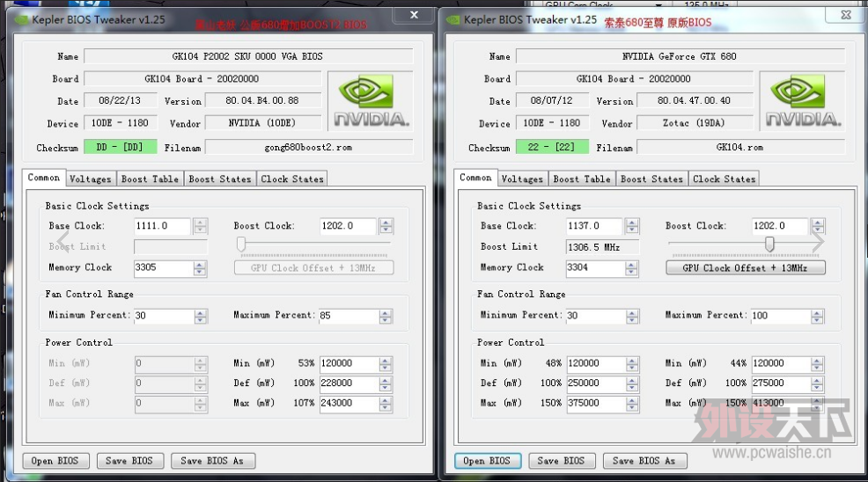Screen dimensions: 868x482
Task: Click Boost Clock field in left window
Action: click(349, 226)
